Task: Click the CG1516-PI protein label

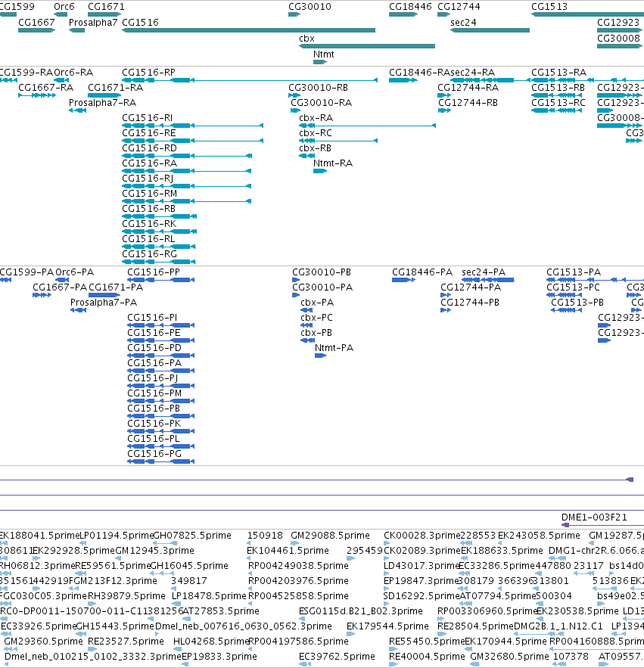Action: point(152,318)
